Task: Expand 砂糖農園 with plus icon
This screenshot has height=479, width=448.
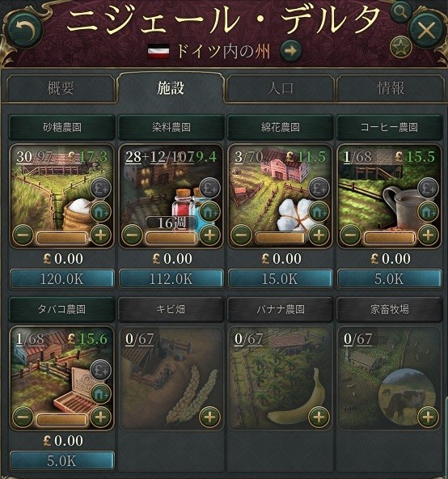Action: 100,235
